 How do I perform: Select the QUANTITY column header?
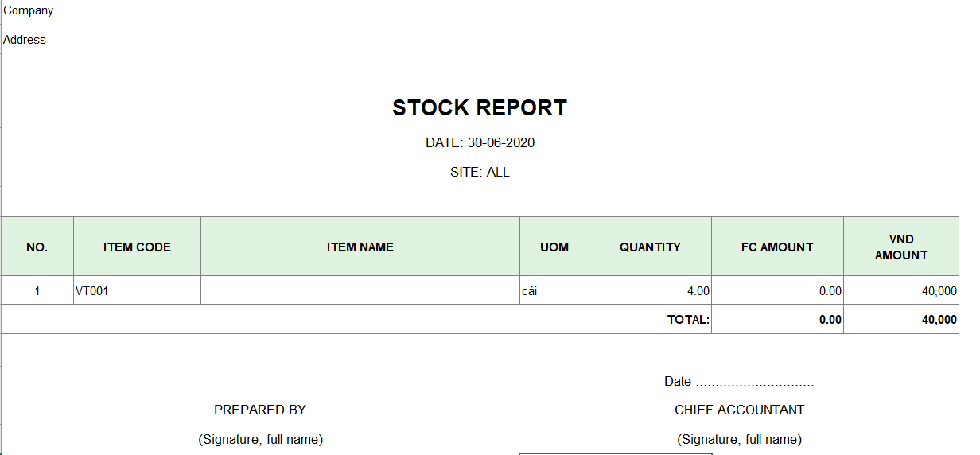pos(650,247)
